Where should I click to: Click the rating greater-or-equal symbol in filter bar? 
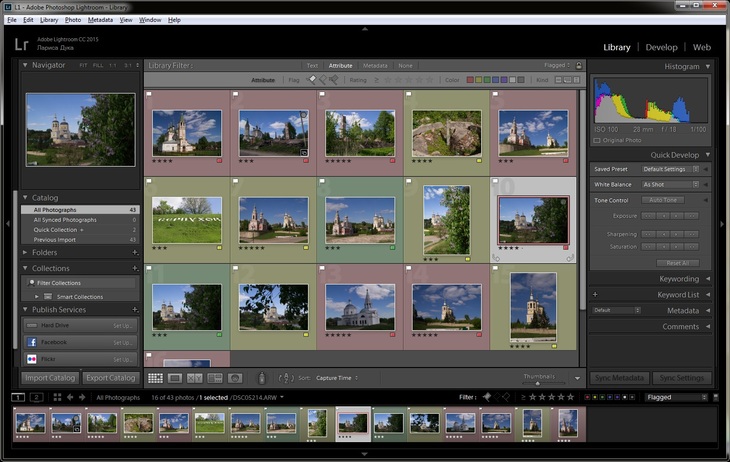pyautogui.click(x=376, y=80)
